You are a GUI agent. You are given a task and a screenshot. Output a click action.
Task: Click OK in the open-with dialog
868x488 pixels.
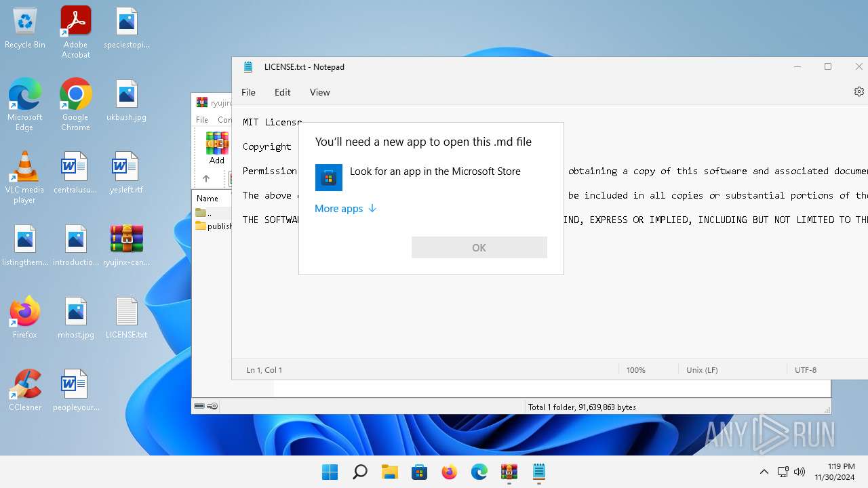tap(479, 247)
